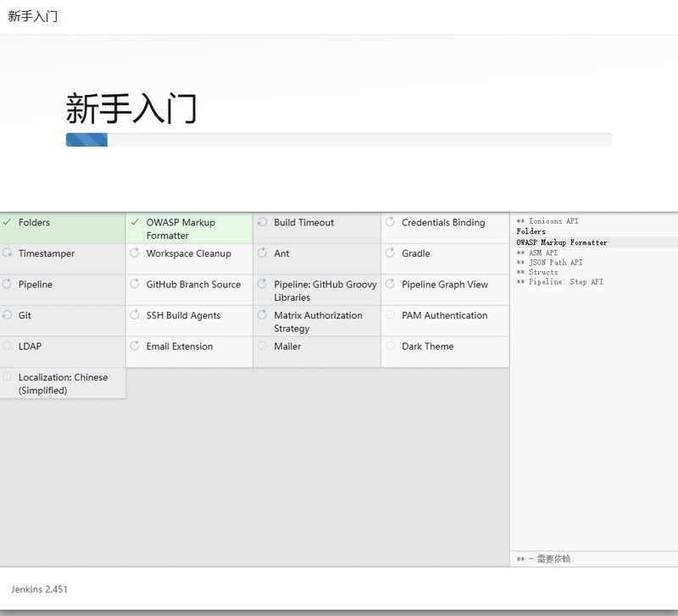Viewport: 678px width, 616px height.
Task: Click the pending circle beside PAM Authentication
Action: pos(391,315)
